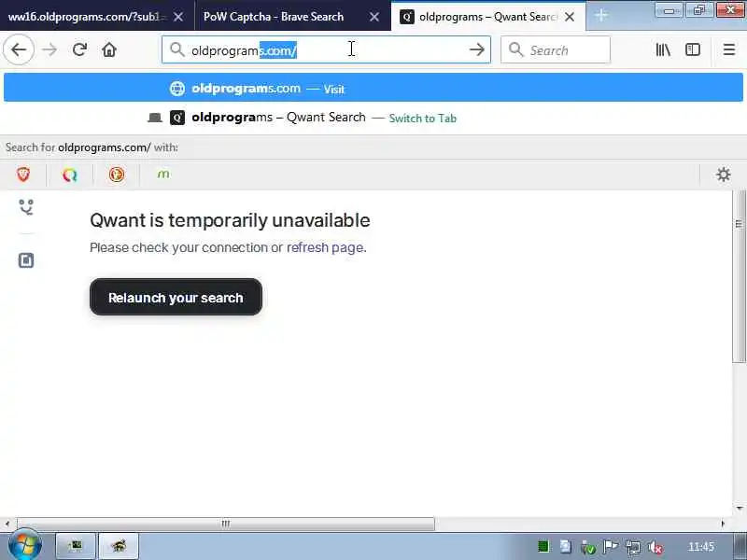Click the horizontal scrollbar thumb
Screen dimensions: 747x560
pyautogui.click(x=226, y=524)
